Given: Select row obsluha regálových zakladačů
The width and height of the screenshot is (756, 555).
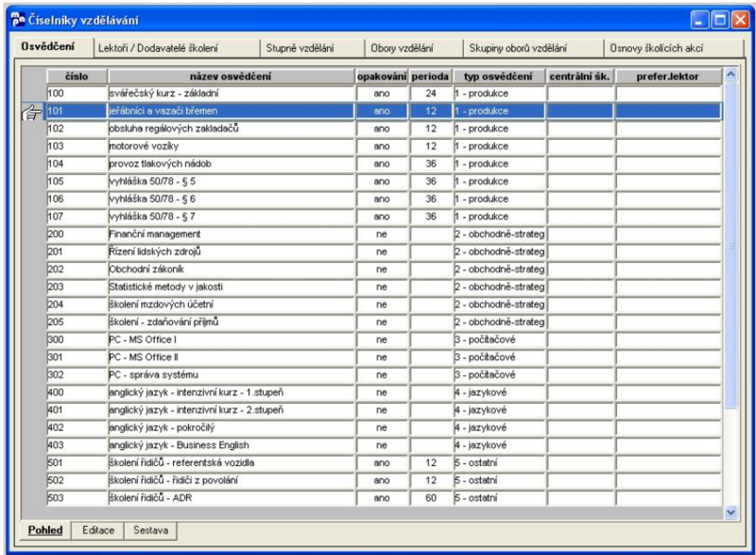Looking at the screenshot, I should (x=384, y=129).
